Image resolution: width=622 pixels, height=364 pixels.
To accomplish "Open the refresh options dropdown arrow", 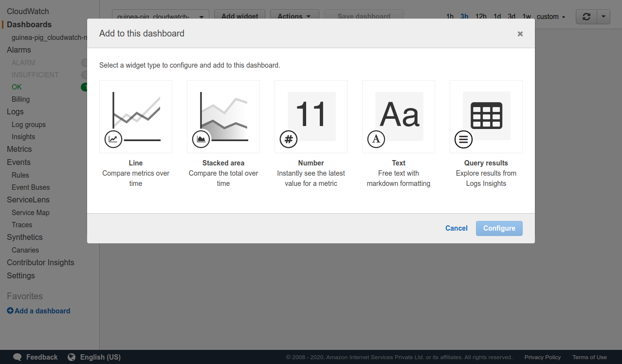I will point(604,17).
